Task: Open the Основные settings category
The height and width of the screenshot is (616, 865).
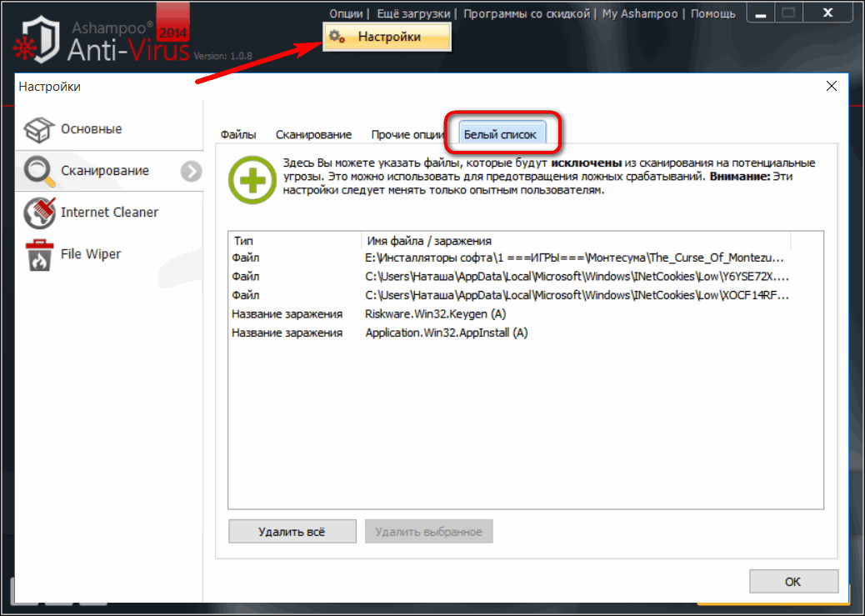Action: 109,129
